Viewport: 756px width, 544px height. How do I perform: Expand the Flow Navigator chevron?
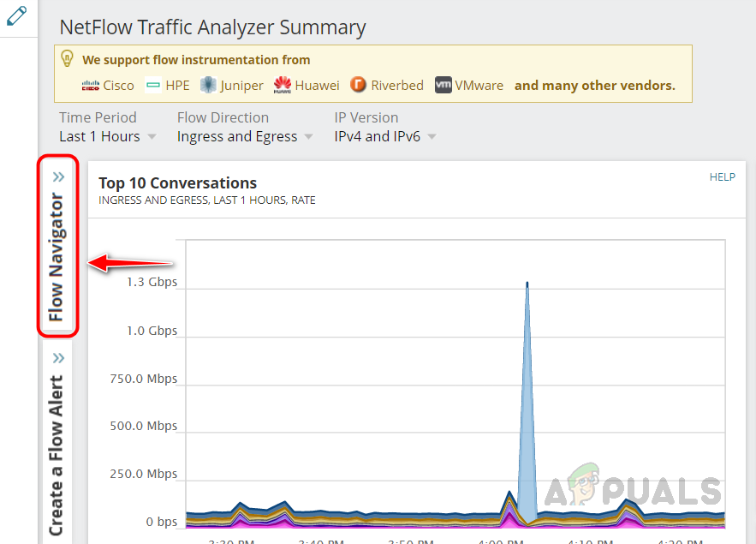[58, 177]
